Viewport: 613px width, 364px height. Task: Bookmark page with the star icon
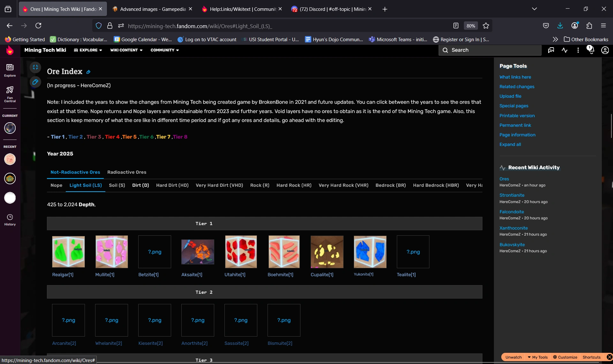pos(486,26)
